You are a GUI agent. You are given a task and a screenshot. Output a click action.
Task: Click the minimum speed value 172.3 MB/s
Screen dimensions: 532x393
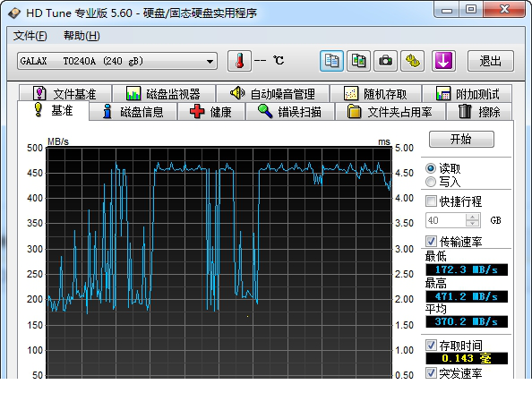click(x=467, y=269)
